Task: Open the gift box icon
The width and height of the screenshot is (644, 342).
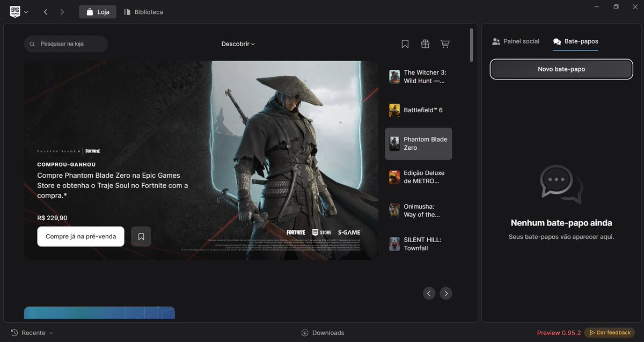Action: (425, 44)
